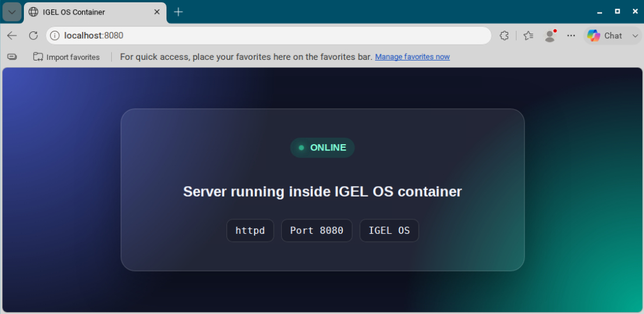Screen dimensions: 644x314
Task: Click heading 'Server running inside IGEL OS container'
Action: coord(323,191)
